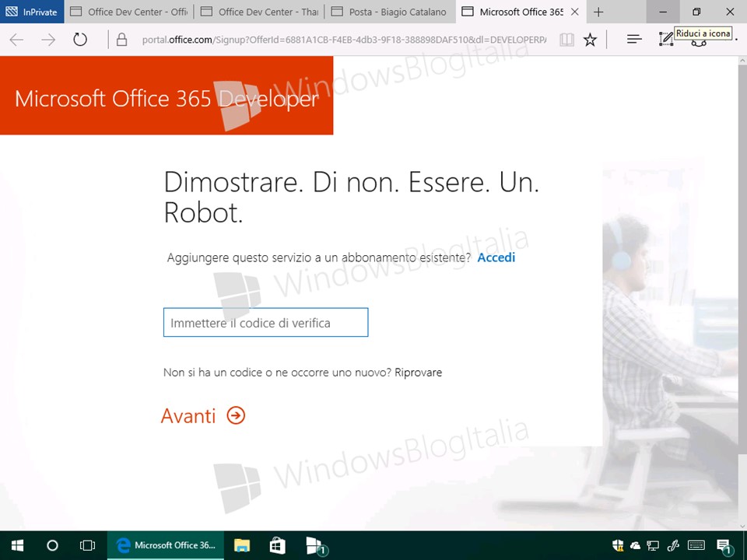Open a new tab with plus button
Viewport: 747px width, 560px height.
click(598, 12)
